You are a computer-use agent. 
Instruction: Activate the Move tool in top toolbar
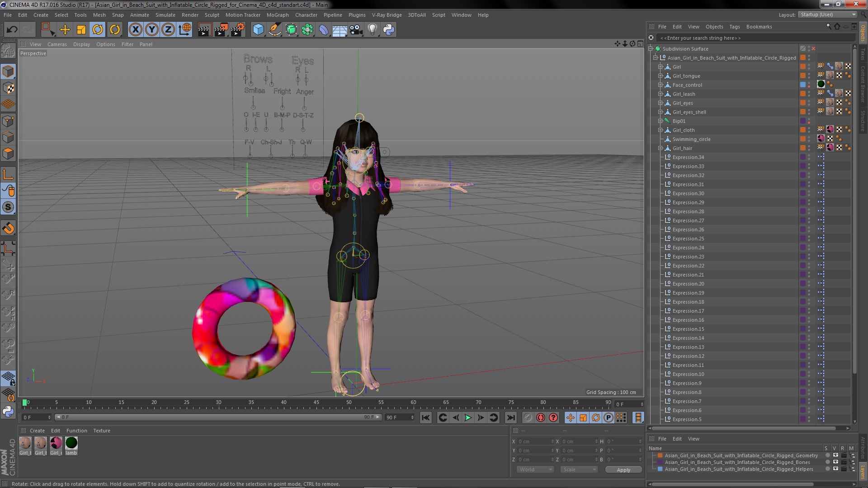(65, 30)
